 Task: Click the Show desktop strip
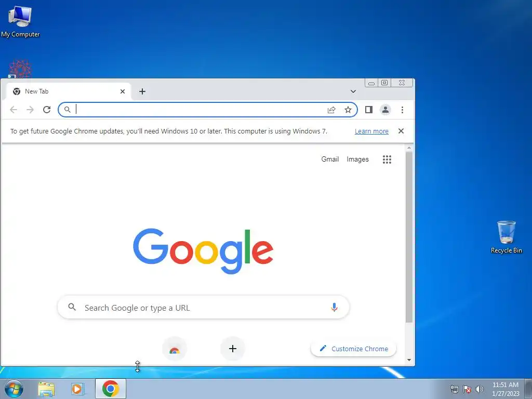click(x=528, y=389)
